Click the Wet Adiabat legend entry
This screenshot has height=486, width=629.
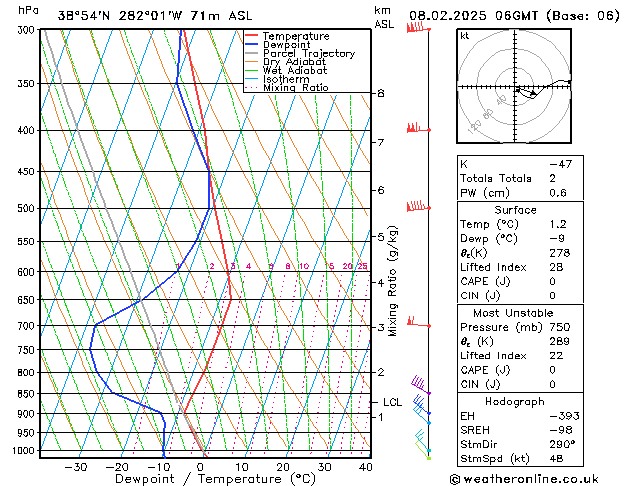(x=295, y=70)
